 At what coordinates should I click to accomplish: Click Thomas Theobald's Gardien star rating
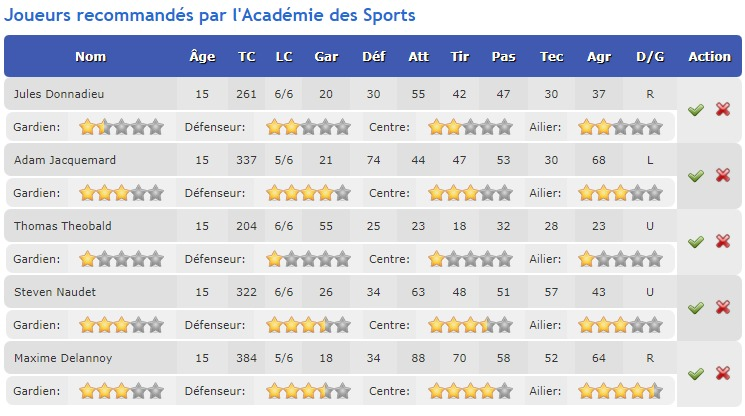pos(121,259)
